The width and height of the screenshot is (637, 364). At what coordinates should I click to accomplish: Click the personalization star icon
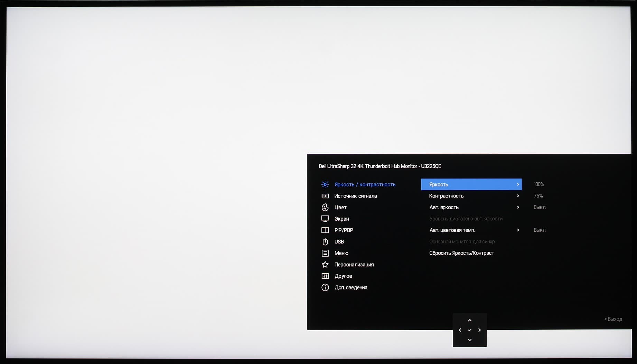coord(325,265)
